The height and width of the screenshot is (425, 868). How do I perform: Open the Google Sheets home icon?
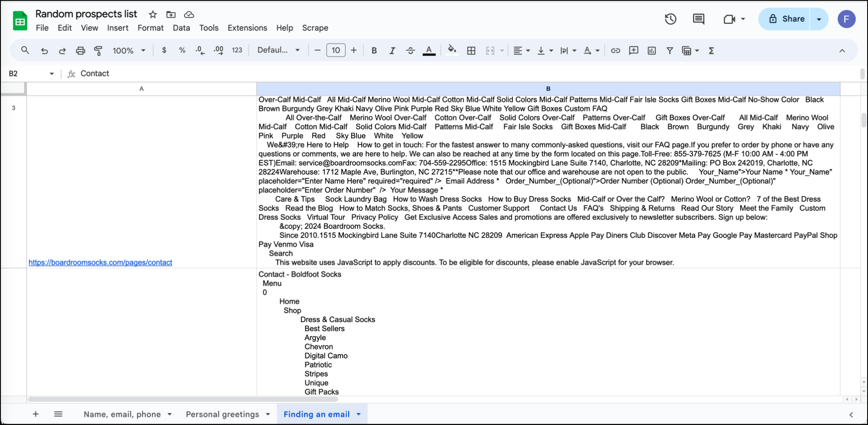tap(20, 20)
